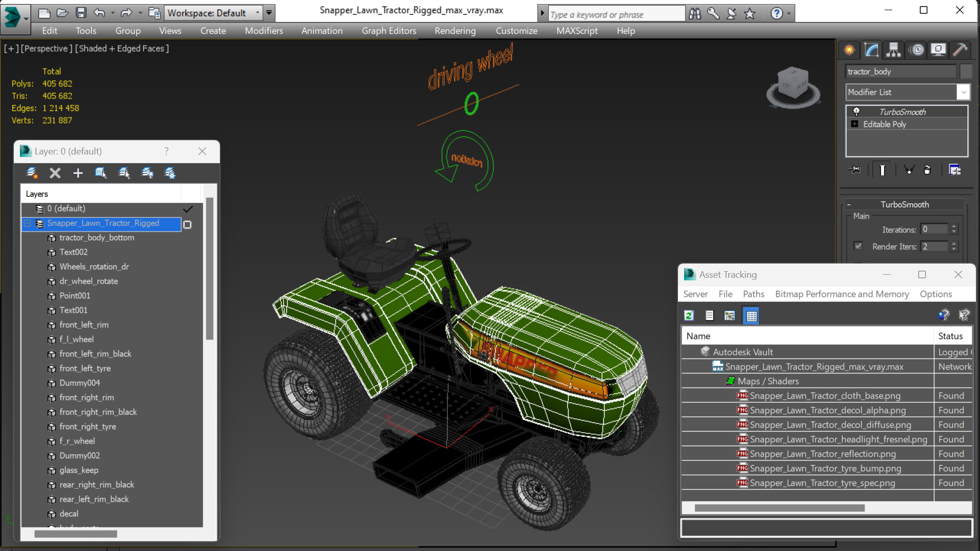Click Tree View icon in Asset Tracking toolbar
The image size is (980, 551).
pyautogui.click(x=730, y=316)
